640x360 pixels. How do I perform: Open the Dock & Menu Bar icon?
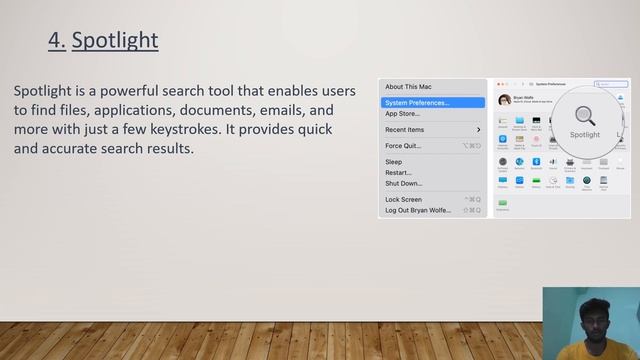[536, 120]
